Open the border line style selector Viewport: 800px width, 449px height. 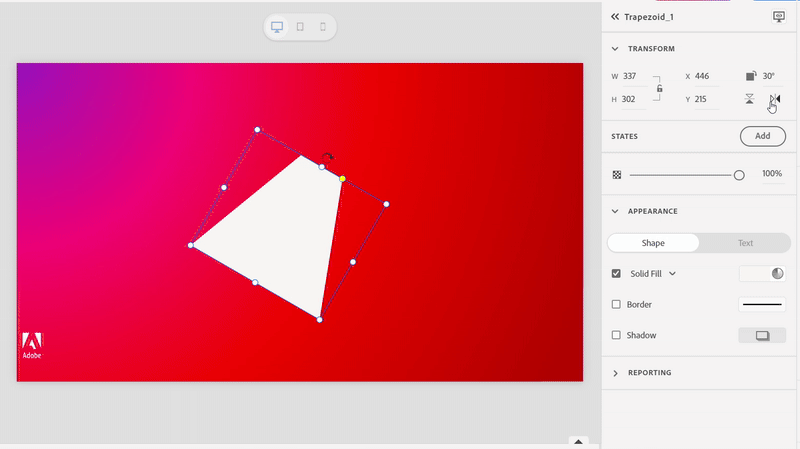click(762, 305)
